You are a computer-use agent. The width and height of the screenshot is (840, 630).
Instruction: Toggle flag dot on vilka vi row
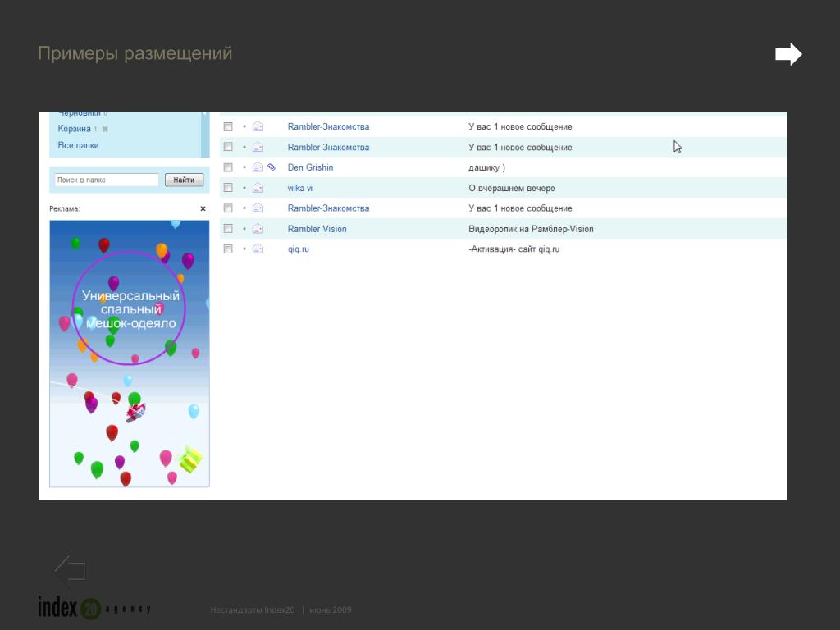click(244, 188)
